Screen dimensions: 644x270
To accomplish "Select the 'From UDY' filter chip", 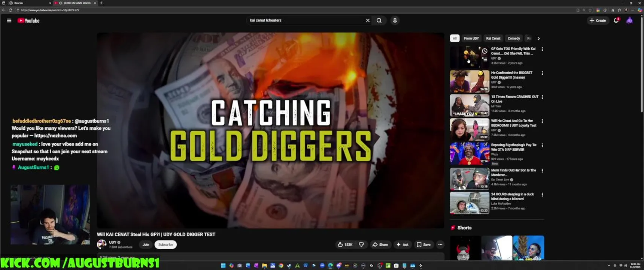I will (x=471, y=38).
